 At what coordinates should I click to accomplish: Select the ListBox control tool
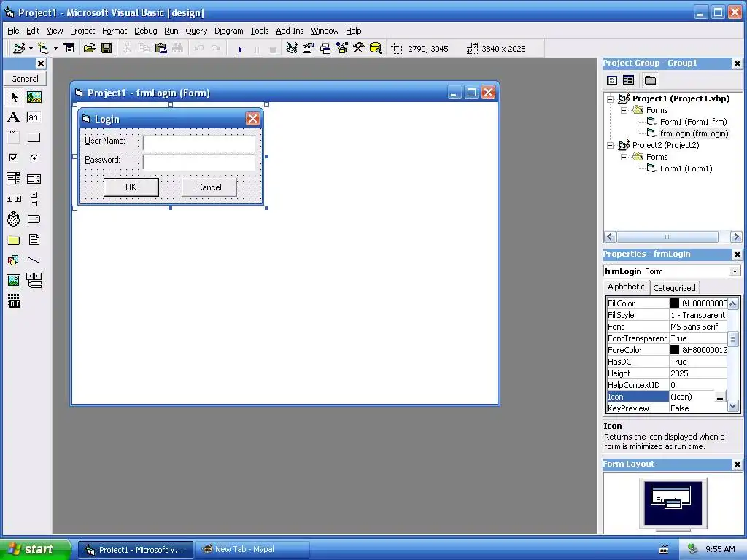click(x=34, y=179)
